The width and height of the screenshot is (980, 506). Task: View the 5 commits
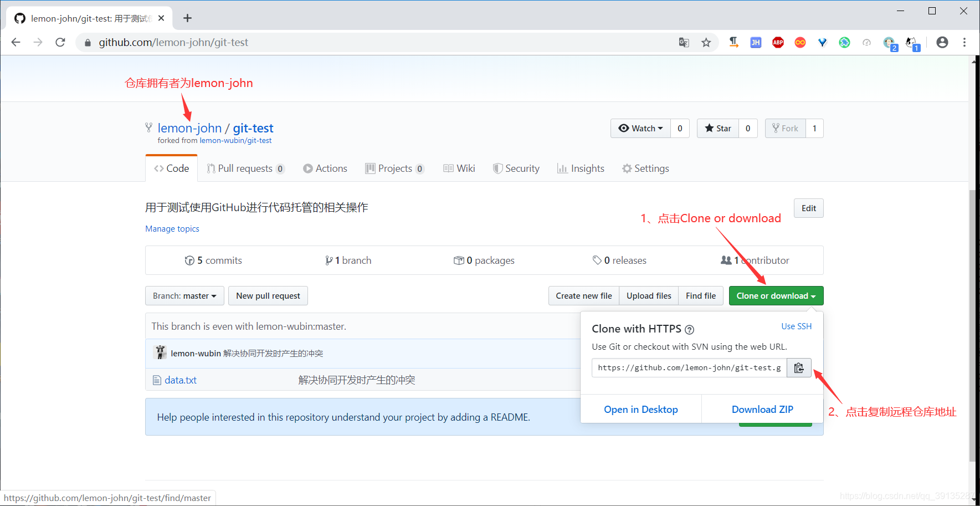[213, 260]
